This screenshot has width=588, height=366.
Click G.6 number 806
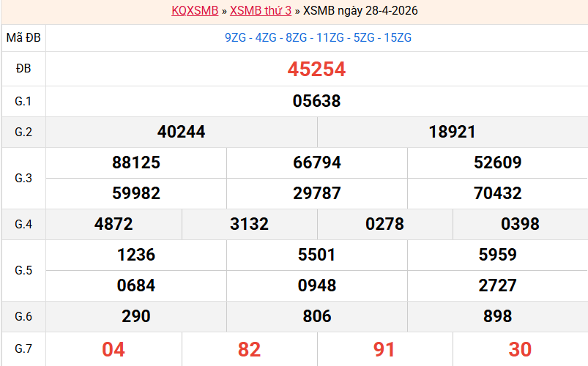point(316,316)
